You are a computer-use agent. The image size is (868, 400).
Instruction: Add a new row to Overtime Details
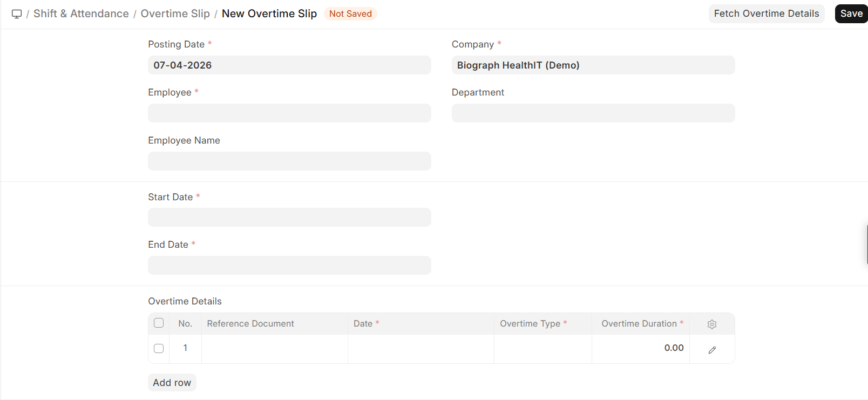click(x=172, y=382)
